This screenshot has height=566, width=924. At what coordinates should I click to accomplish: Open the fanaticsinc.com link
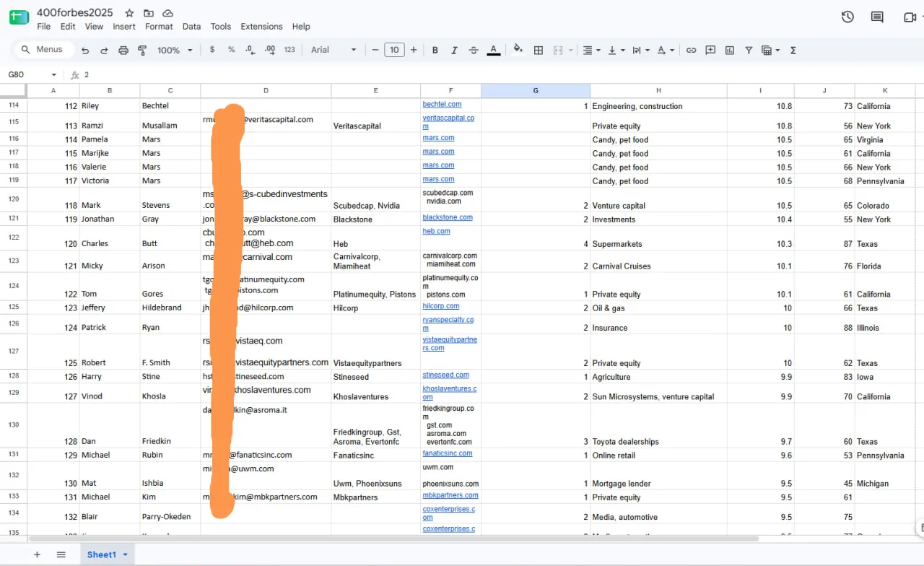[x=448, y=453]
